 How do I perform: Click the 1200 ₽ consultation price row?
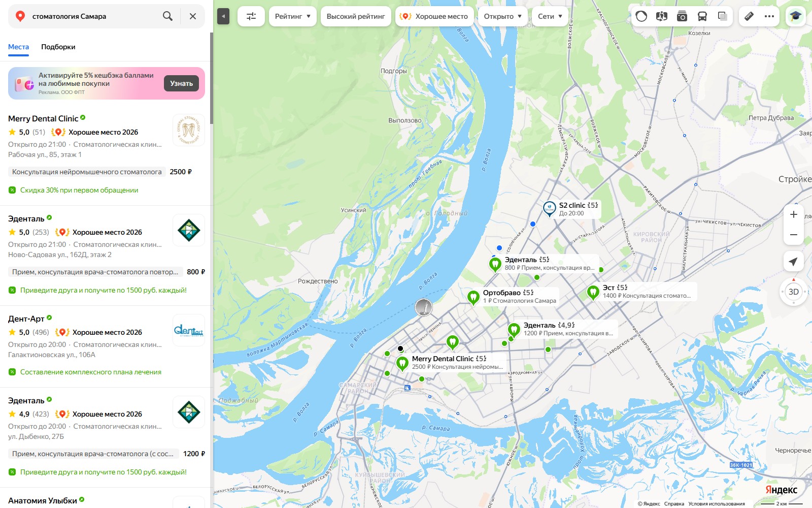107,454
